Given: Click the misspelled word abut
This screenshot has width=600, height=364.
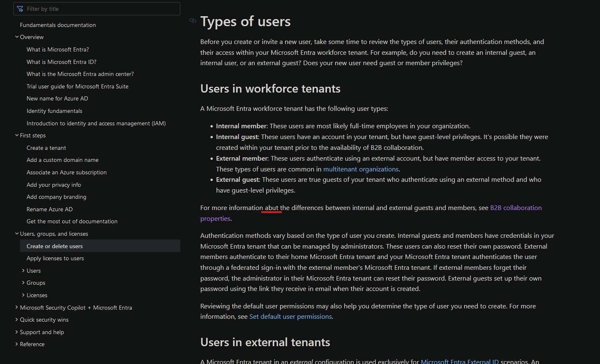Looking at the screenshot, I should pos(272,208).
